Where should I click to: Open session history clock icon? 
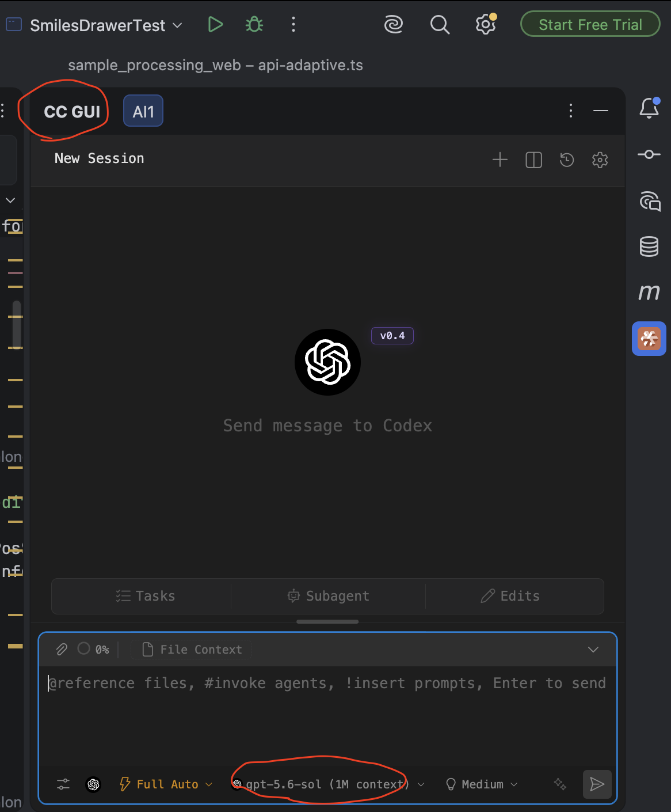(567, 160)
